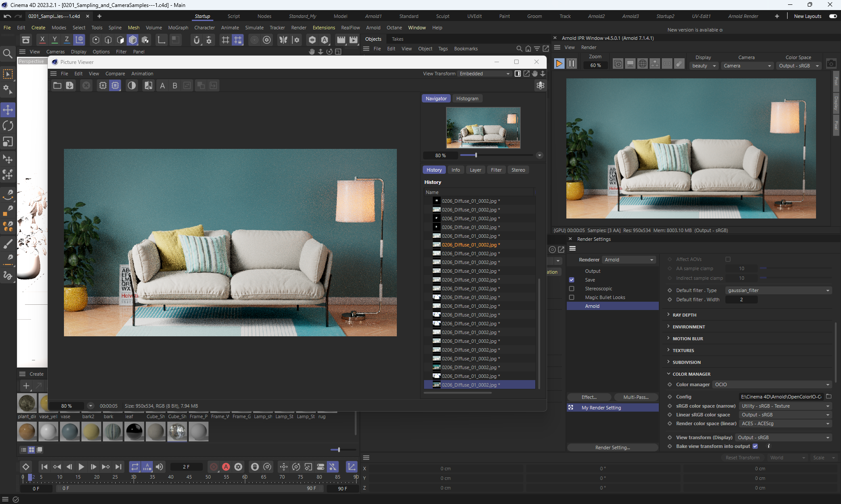Select the Rotate tool in left toolbar
The width and height of the screenshot is (841, 504).
click(x=8, y=126)
